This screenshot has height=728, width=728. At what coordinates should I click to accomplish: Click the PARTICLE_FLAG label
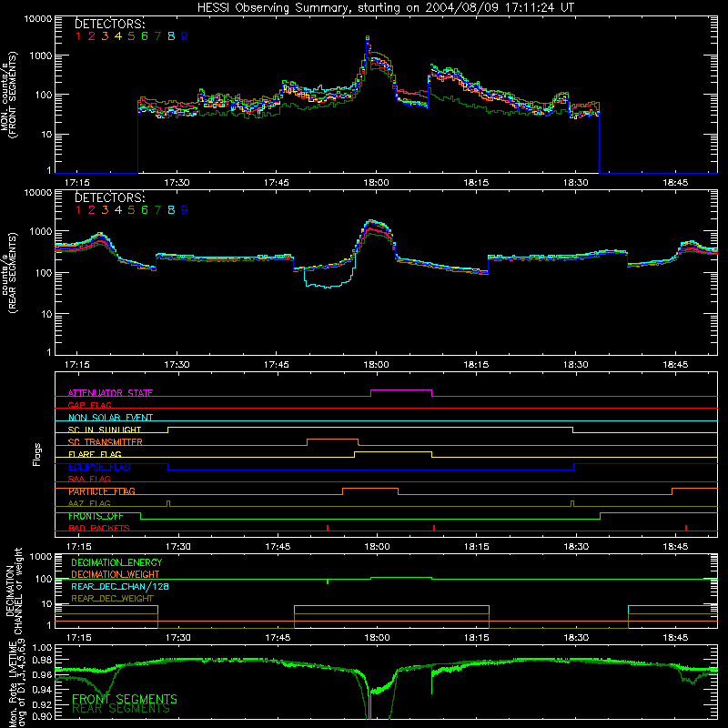coord(102,491)
